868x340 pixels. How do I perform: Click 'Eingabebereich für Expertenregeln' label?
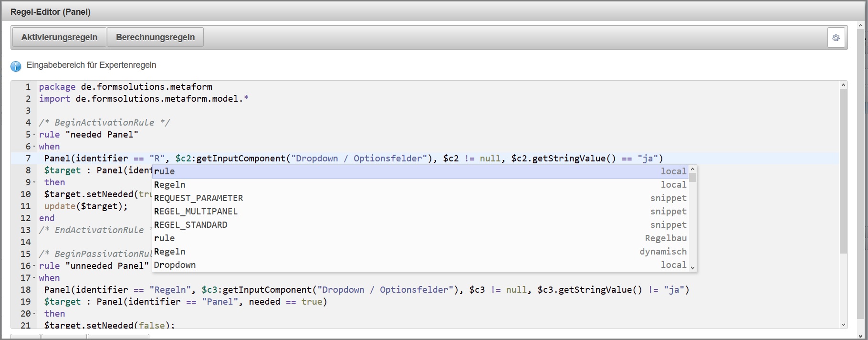[91, 65]
